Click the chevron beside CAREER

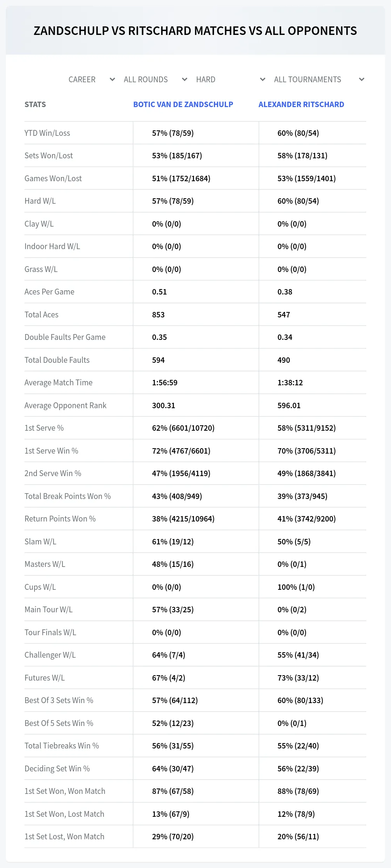tap(113, 80)
